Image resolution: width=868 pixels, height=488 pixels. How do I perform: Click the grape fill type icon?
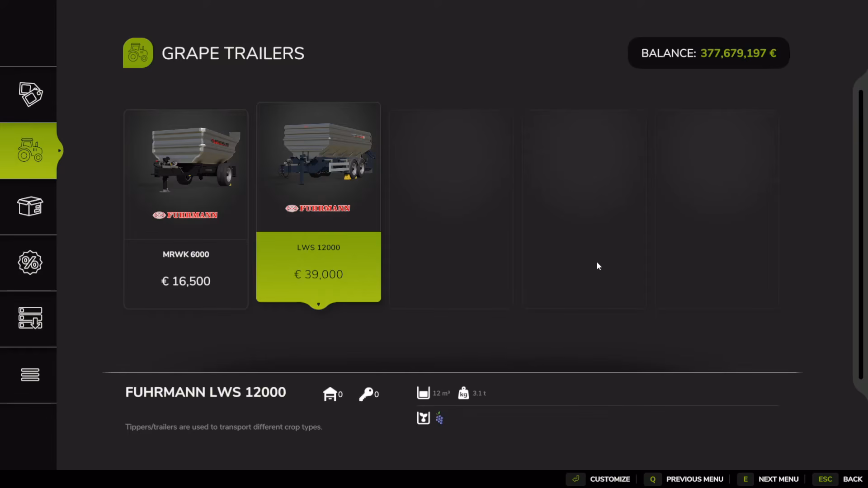(x=439, y=418)
